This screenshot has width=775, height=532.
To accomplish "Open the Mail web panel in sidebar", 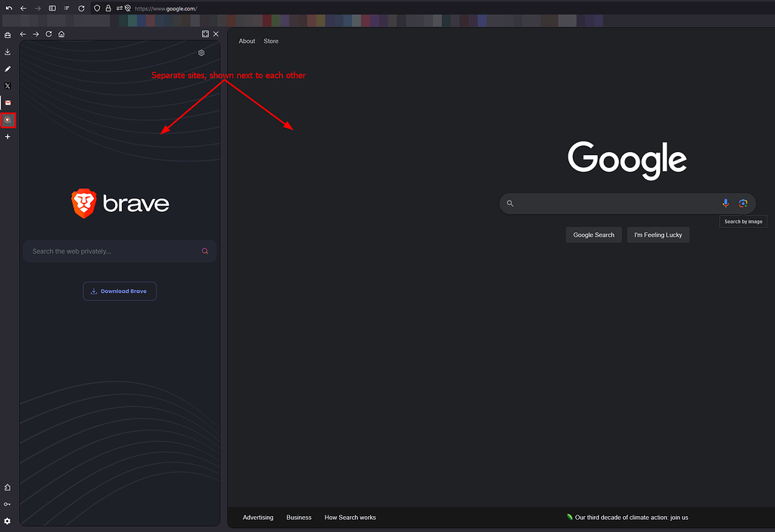I will coord(8,103).
